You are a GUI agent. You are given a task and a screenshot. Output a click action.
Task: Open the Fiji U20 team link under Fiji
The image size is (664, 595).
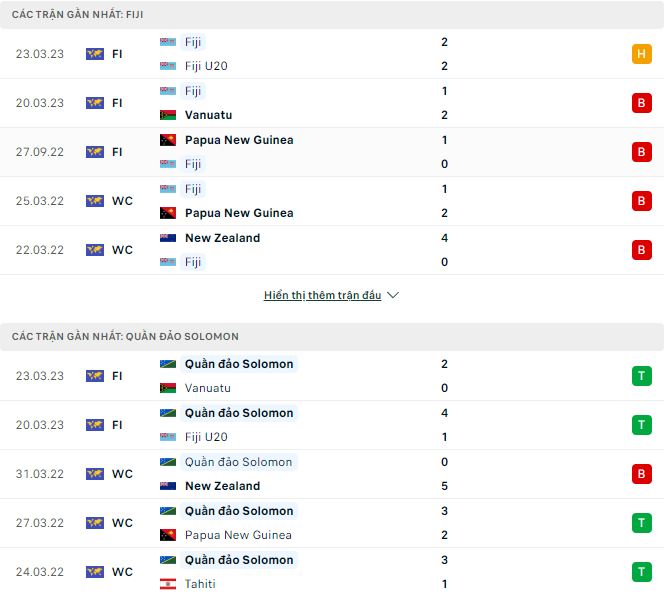[x=207, y=66]
